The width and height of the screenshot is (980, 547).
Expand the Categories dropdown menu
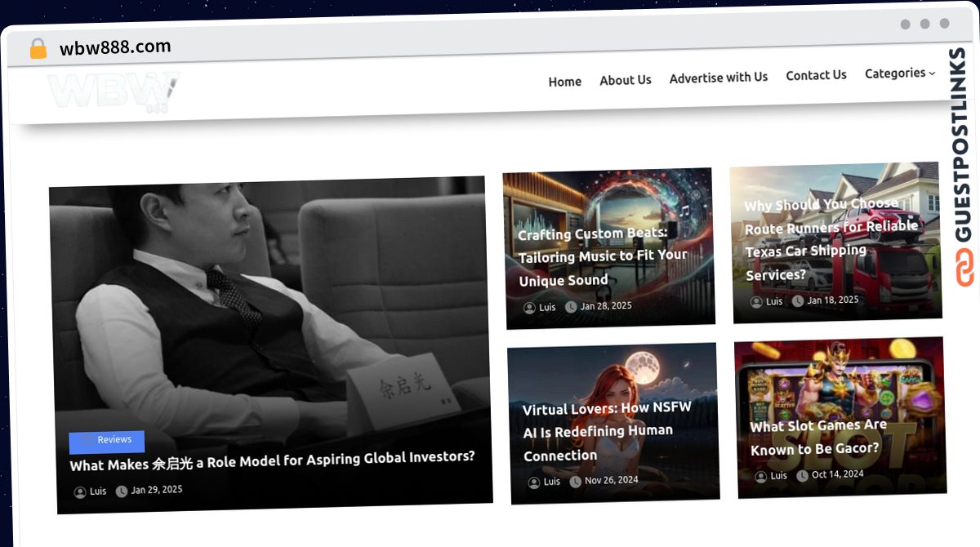900,73
